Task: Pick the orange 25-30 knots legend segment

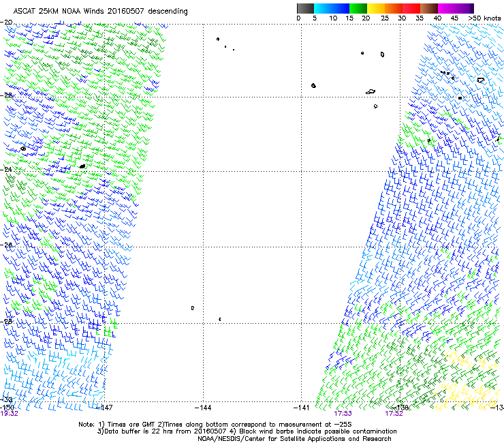Action: tap(394, 8)
